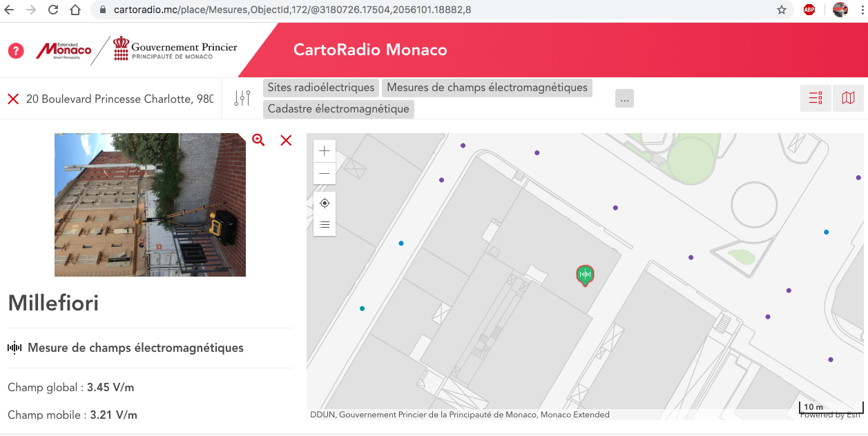This screenshot has height=436, width=868.
Task: Zoom in on the map
Action: pos(325,151)
